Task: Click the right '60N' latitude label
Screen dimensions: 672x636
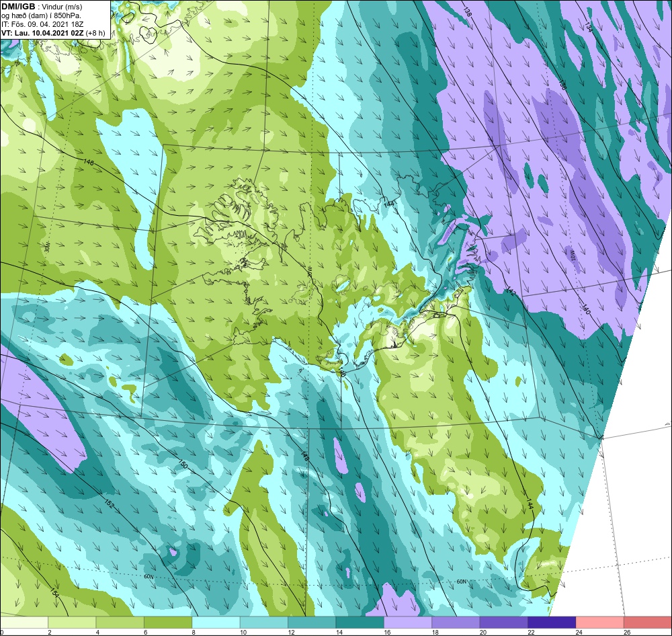Action: (461, 582)
